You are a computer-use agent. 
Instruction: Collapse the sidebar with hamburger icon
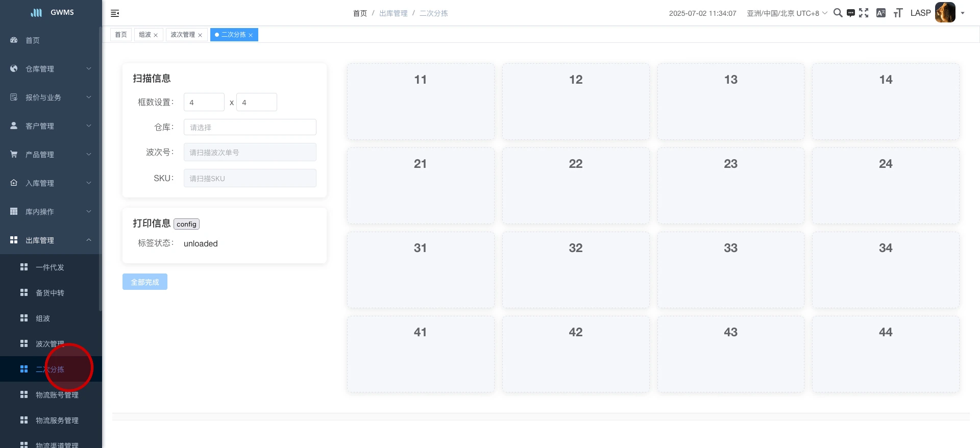(x=115, y=13)
